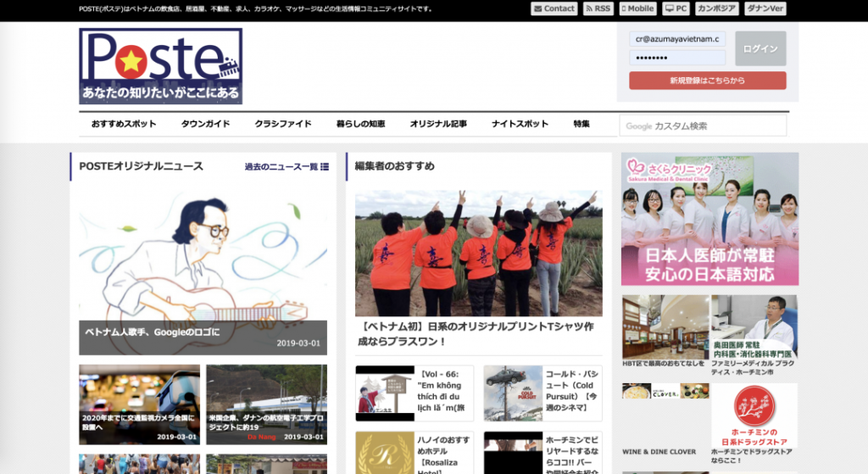Click the ログイン button
The height and width of the screenshot is (474, 868).
760,48
